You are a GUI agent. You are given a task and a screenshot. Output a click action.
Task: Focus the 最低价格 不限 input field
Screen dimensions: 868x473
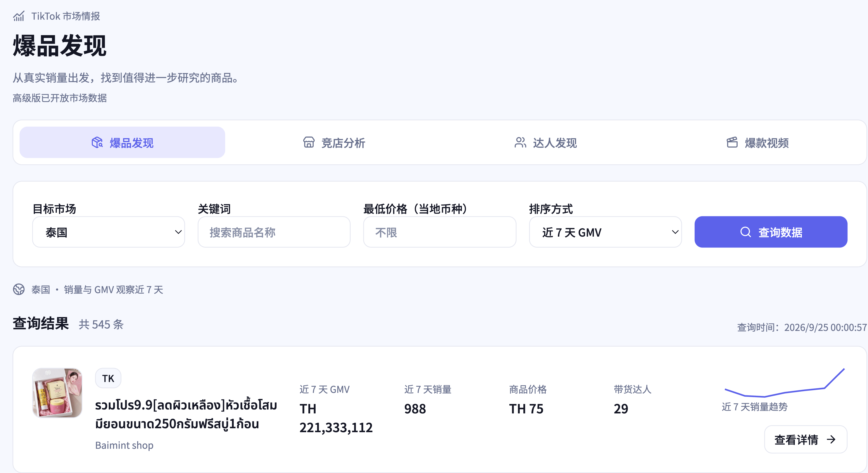tap(439, 232)
